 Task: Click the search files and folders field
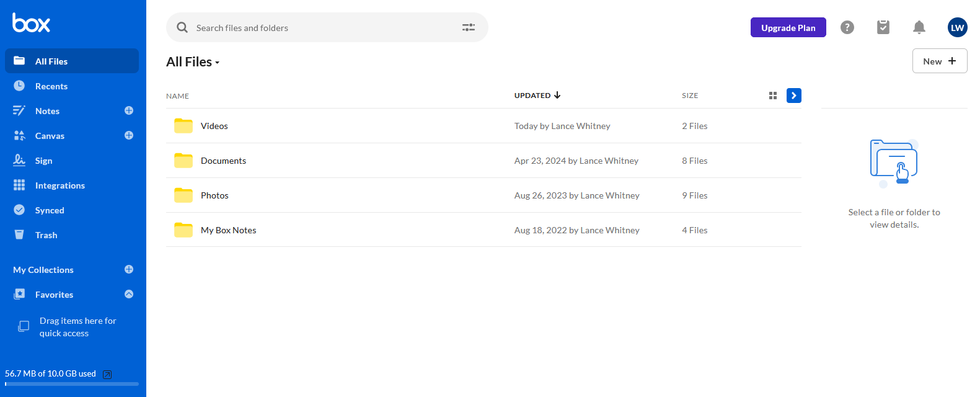(322, 28)
